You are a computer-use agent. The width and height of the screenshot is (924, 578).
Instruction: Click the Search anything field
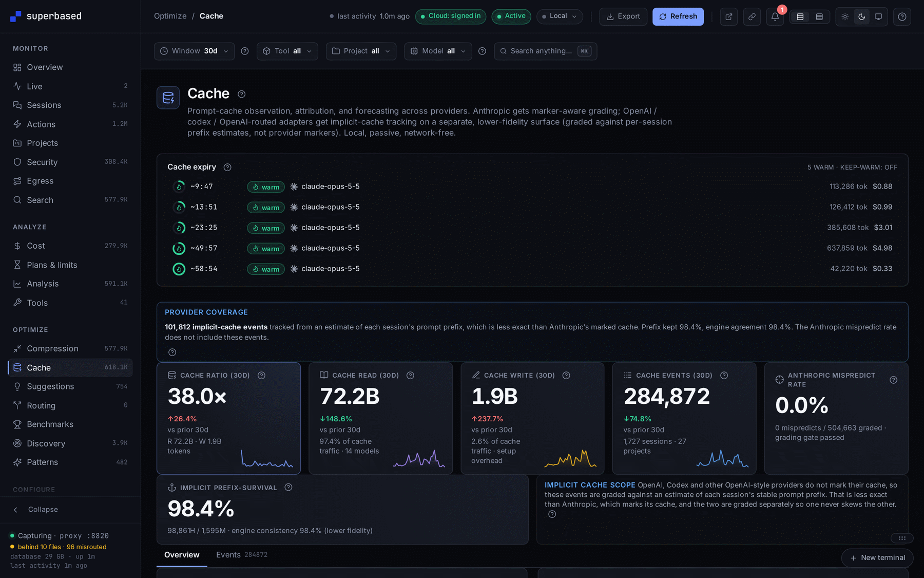pyautogui.click(x=545, y=51)
